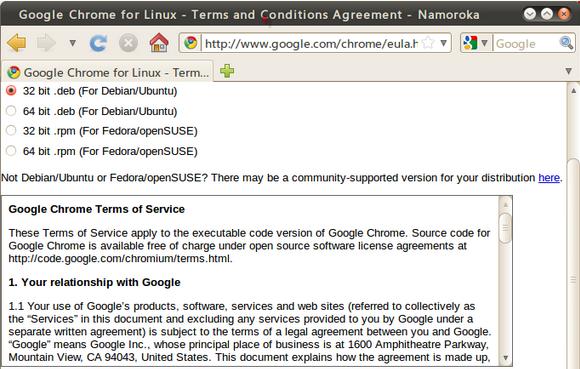Select 64 bit .deb radio option

pyautogui.click(x=11, y=111)
